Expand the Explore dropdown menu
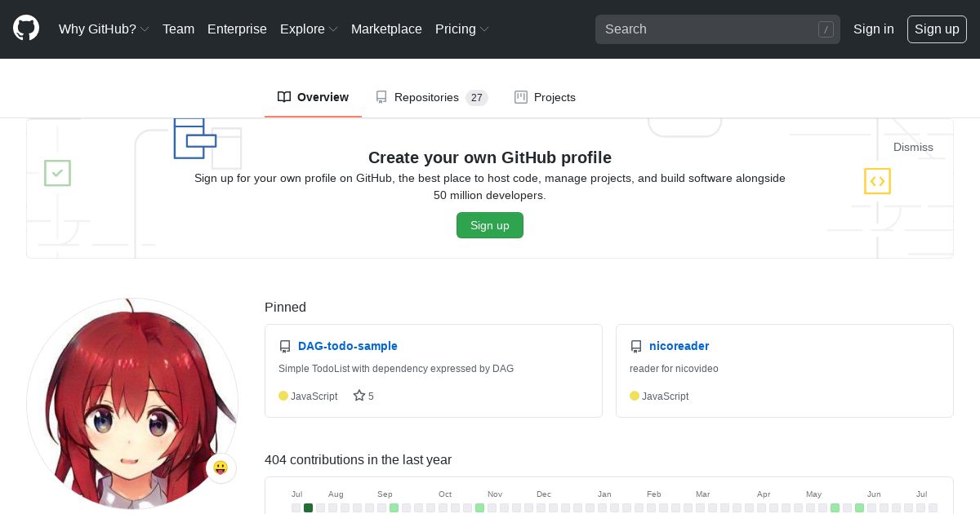Screen dimensions: 980x514 point(309,29)
